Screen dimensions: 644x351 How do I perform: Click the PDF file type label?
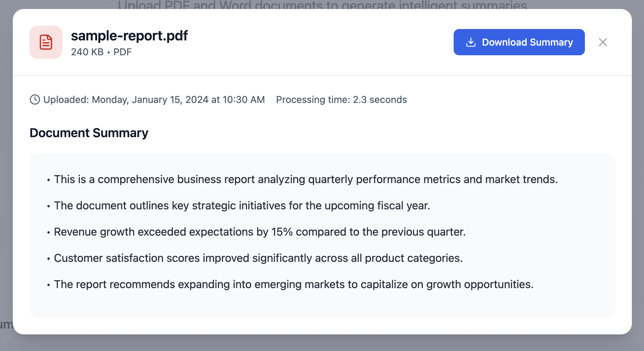tap(123, 52)
